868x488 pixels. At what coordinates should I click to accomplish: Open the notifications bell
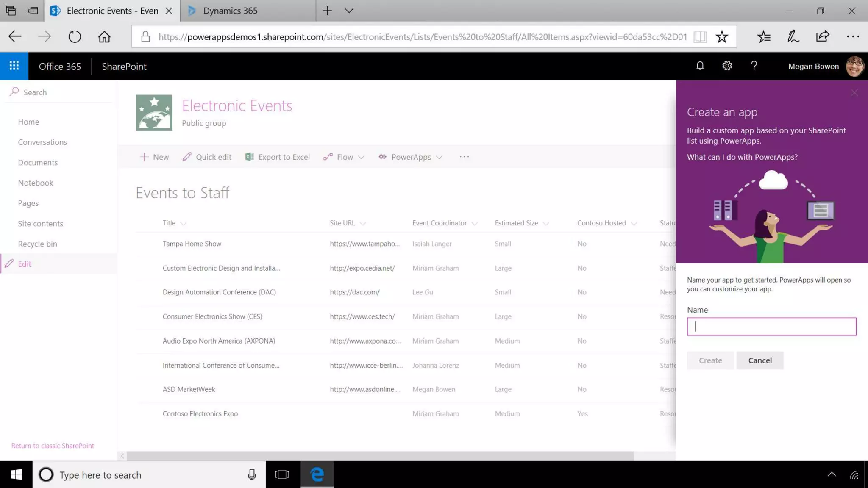(x=700, y=66)
